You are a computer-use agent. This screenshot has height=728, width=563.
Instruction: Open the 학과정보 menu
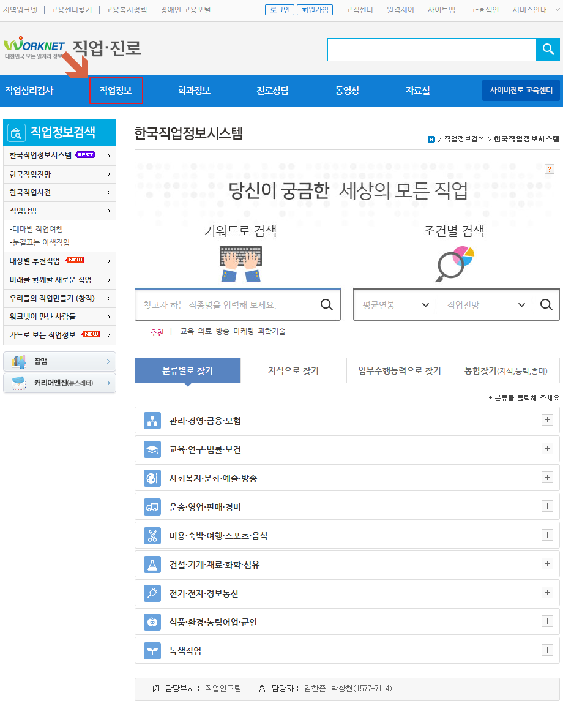point(194,91)
